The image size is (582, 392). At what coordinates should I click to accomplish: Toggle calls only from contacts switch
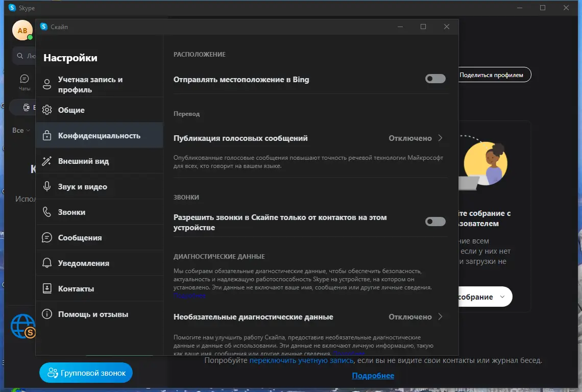[x=435, y=222]
